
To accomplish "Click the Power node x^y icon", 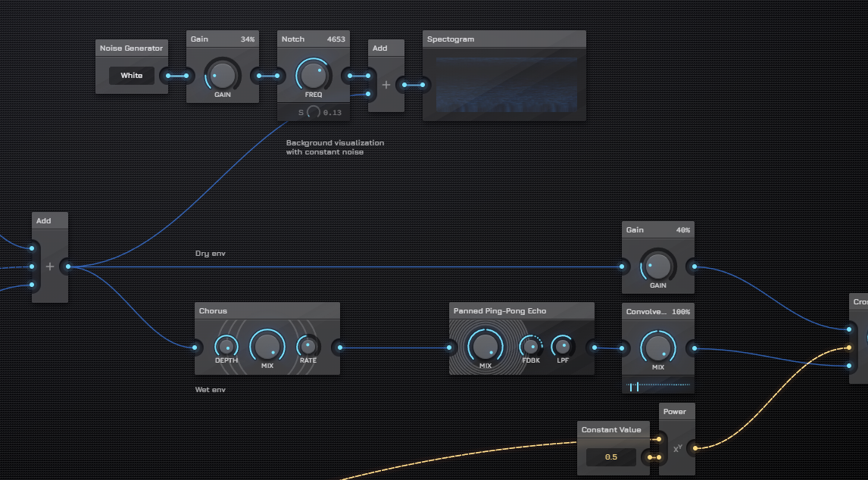I will (x=678, y=448).
